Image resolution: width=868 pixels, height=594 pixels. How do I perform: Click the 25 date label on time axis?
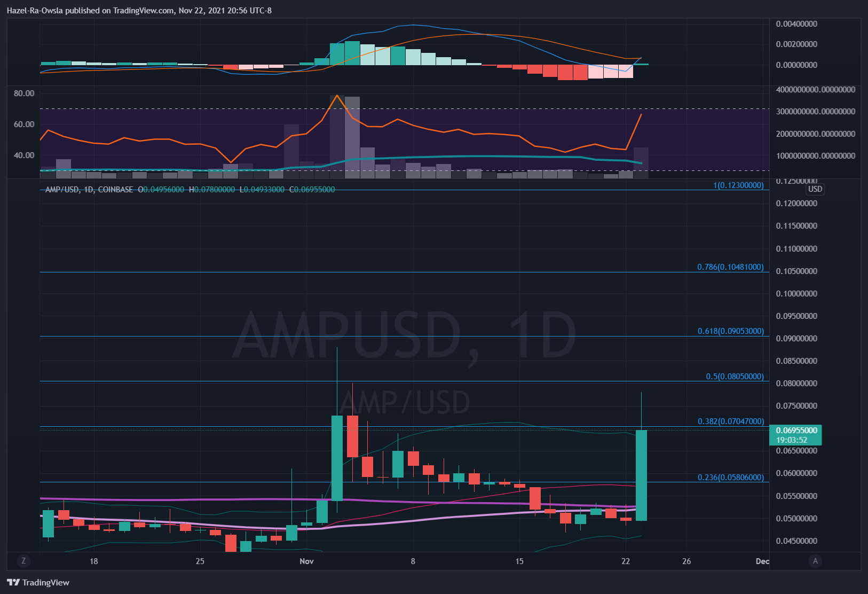[200, 561]
